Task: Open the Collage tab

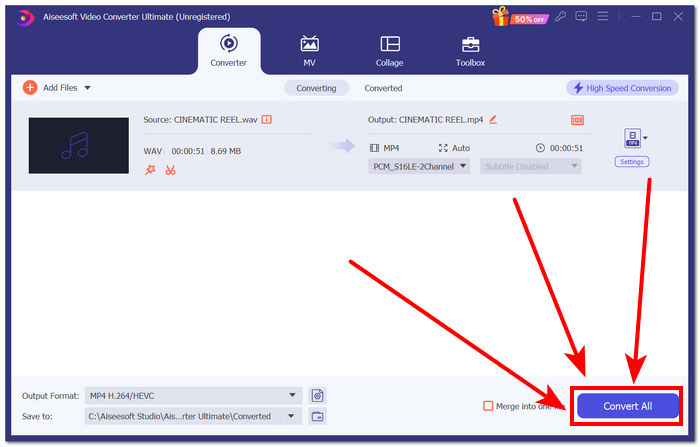Action: coord(390,50)
